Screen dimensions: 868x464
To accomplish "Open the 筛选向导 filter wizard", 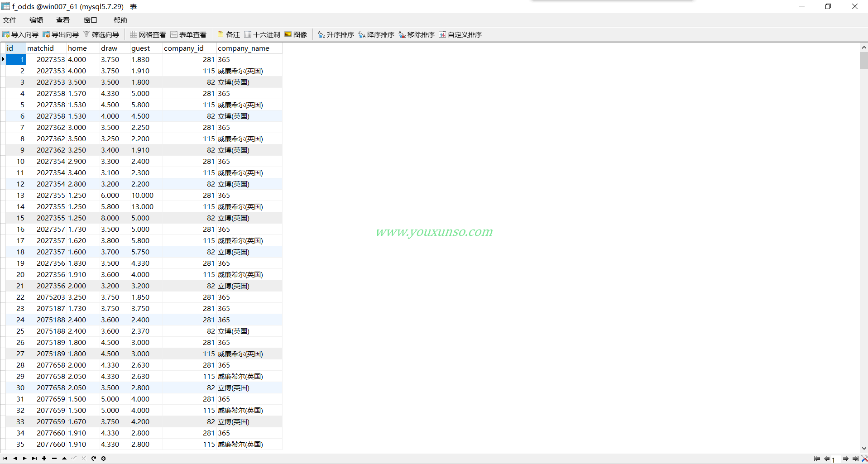I will pos(101,34).
